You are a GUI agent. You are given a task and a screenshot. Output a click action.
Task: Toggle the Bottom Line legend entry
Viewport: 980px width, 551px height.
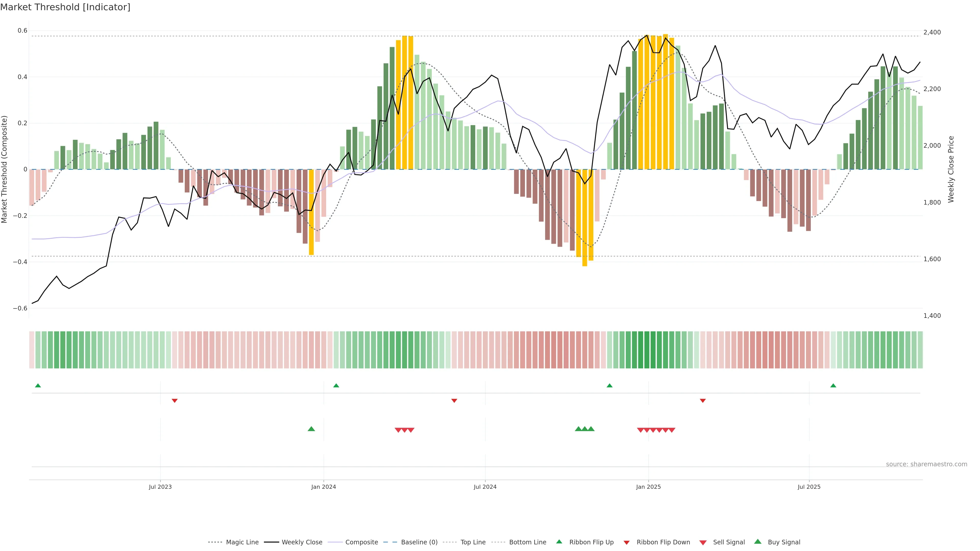tap(527, 542)
